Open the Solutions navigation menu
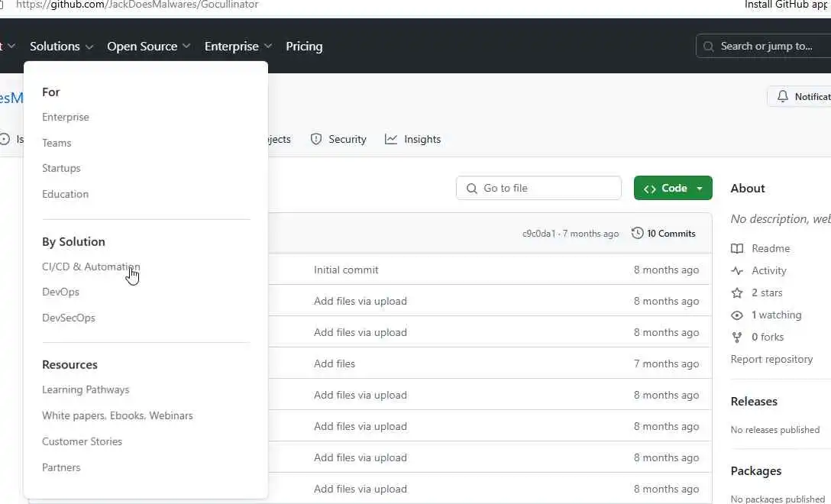The width and height of the screenshot is (831, 504). pos(61,46)
